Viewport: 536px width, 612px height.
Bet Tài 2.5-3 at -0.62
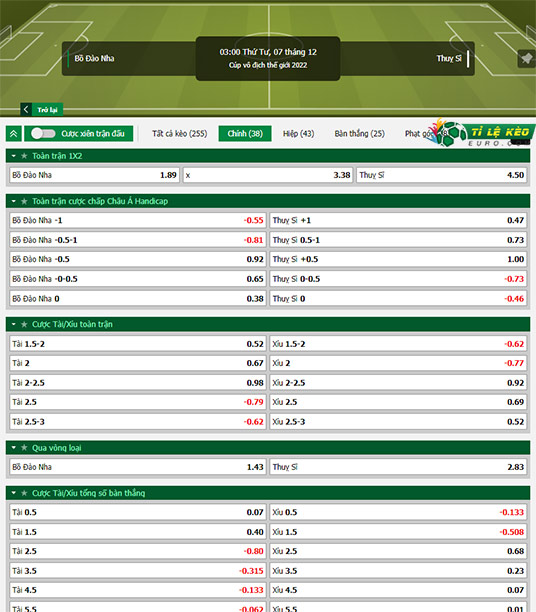[137, 422]
